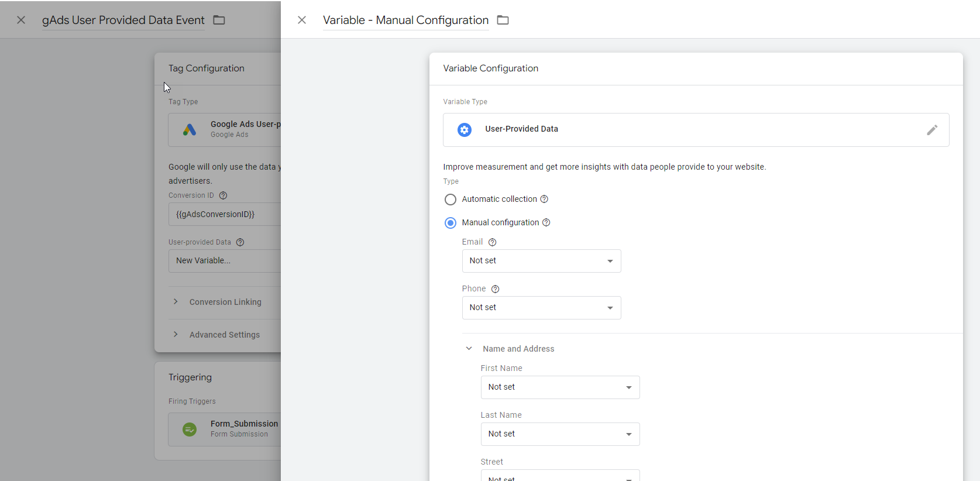980x481 pixels.
Task: Click the Variable Configuration heading
Action: click(490, 68)
